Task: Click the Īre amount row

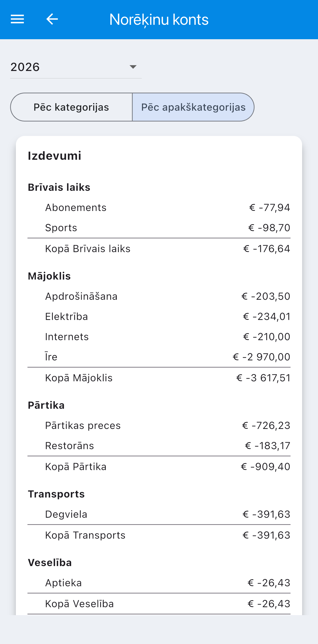Action: click(x=159, y=357)
